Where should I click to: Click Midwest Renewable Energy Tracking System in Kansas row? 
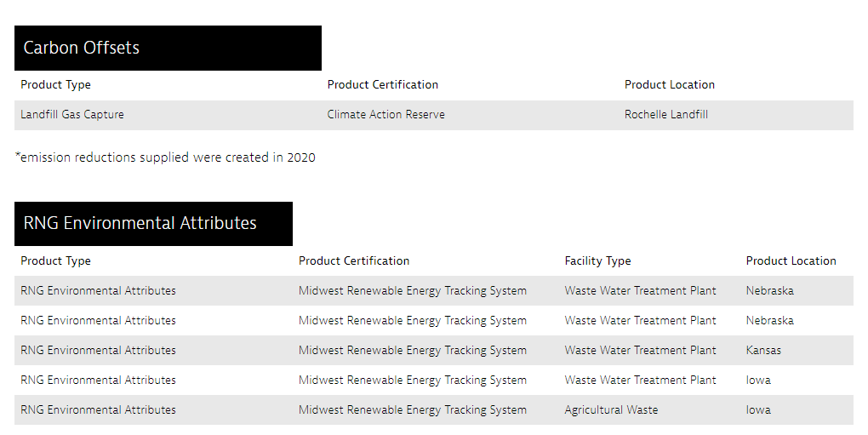[413, 351]
